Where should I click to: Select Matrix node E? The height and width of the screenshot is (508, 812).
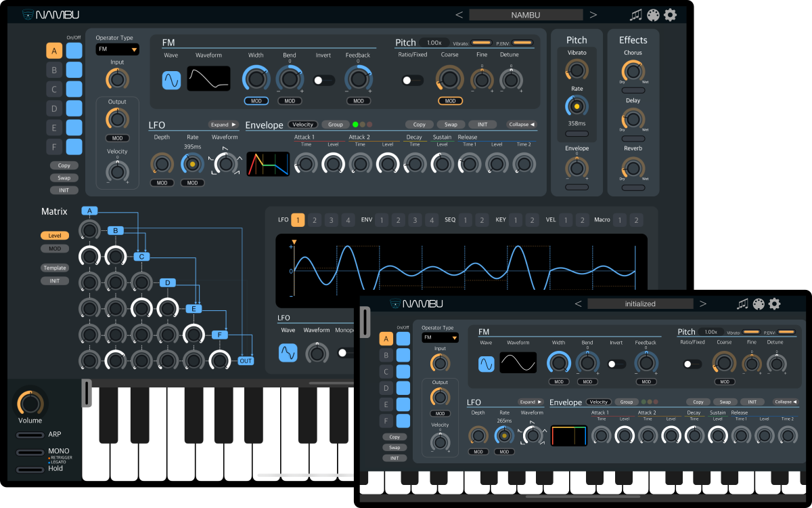(194, 309)
